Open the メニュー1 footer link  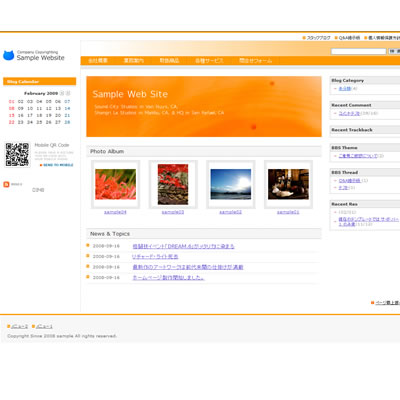click(44, 326)
